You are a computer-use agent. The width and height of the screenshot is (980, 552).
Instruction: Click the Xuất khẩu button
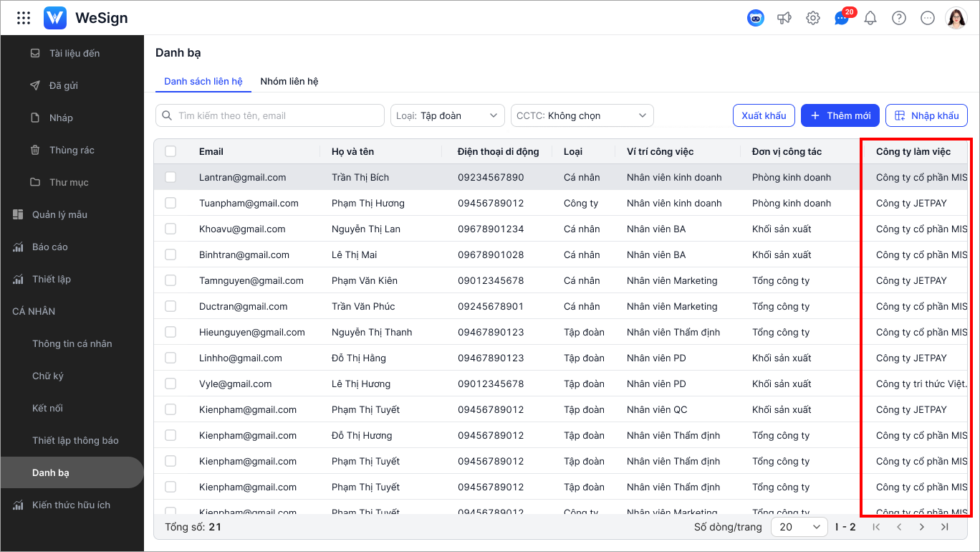[x=764, y=115]
